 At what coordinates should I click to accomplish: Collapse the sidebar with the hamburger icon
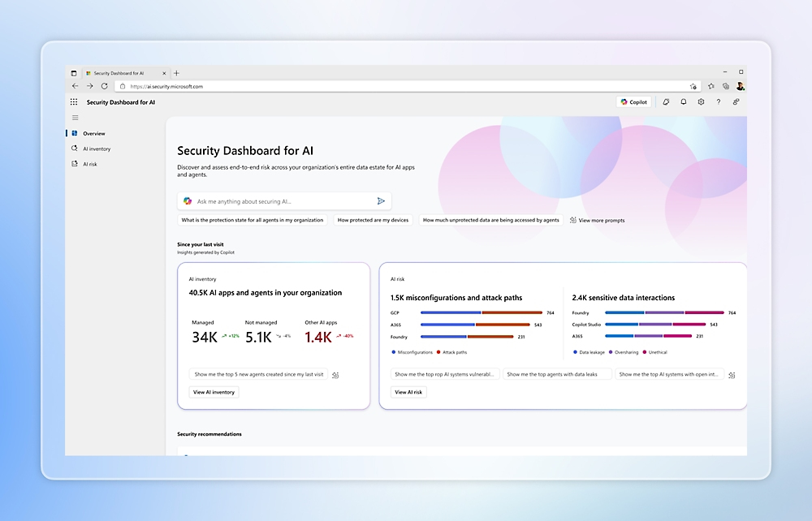coord(76,118)
